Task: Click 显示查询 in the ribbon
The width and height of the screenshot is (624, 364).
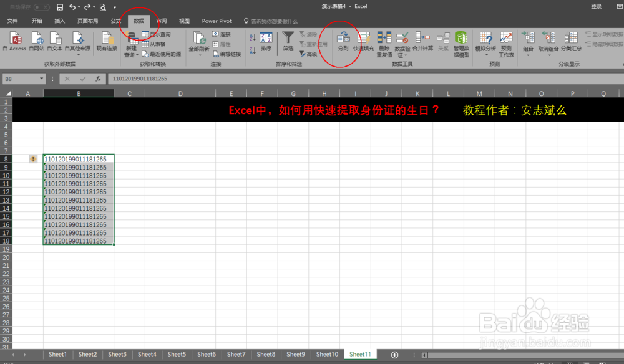Action: (157, 34)
